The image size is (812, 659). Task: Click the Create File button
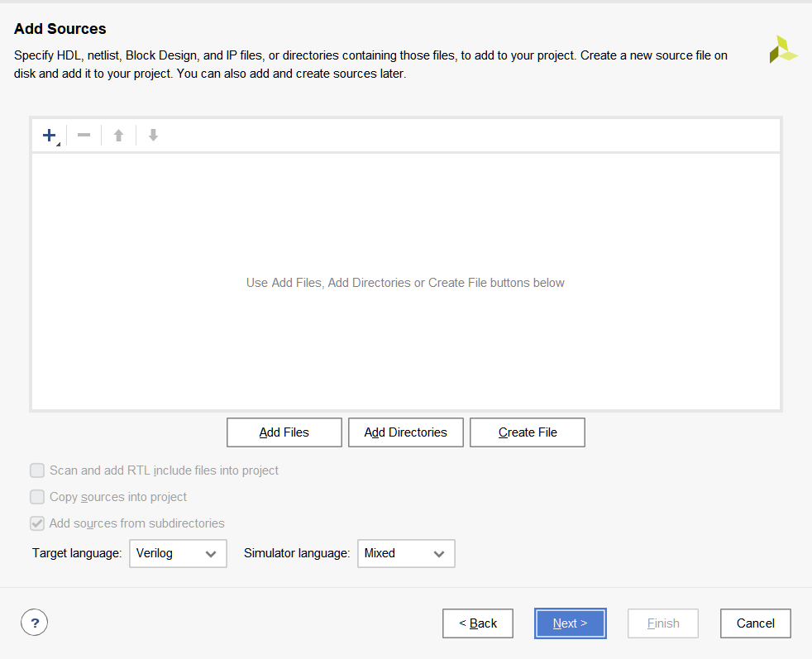[x=528, y=432]
